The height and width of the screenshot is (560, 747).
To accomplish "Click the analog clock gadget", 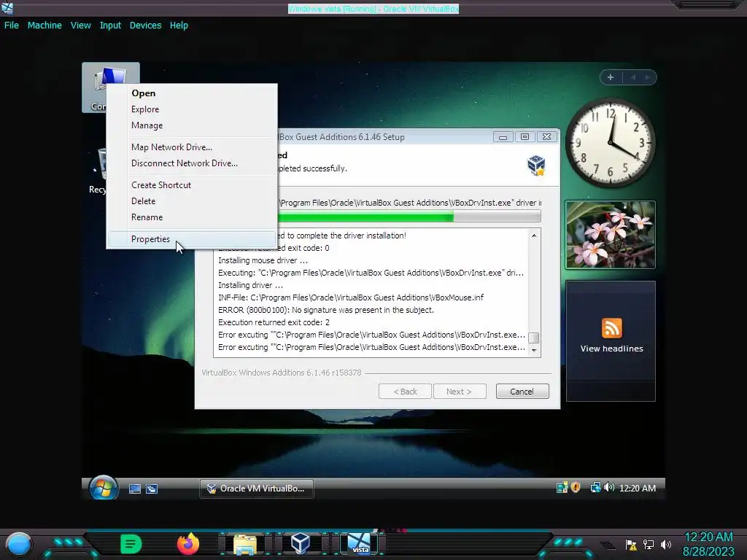I will pos(611,142).
